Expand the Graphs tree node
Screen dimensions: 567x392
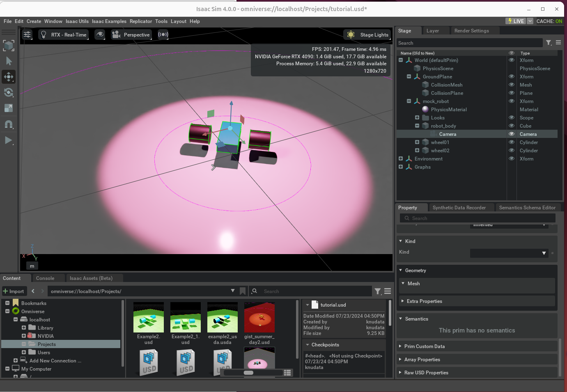[x=401, y=167]
